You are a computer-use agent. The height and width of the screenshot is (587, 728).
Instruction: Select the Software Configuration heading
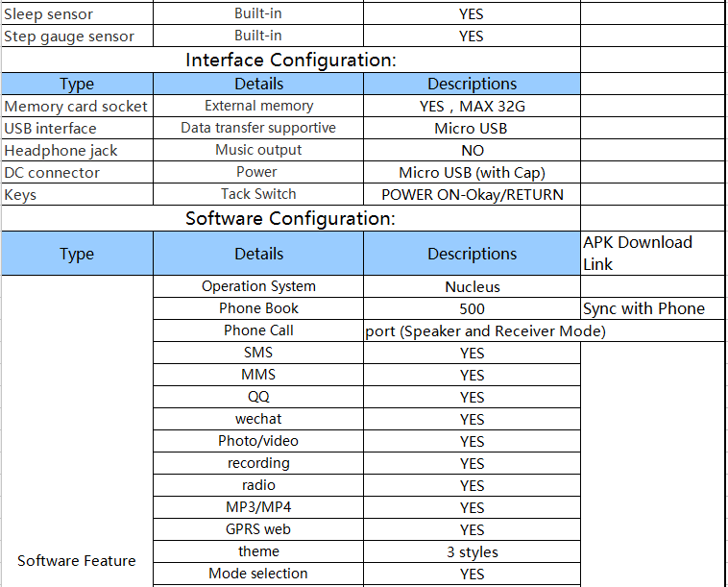291,218
